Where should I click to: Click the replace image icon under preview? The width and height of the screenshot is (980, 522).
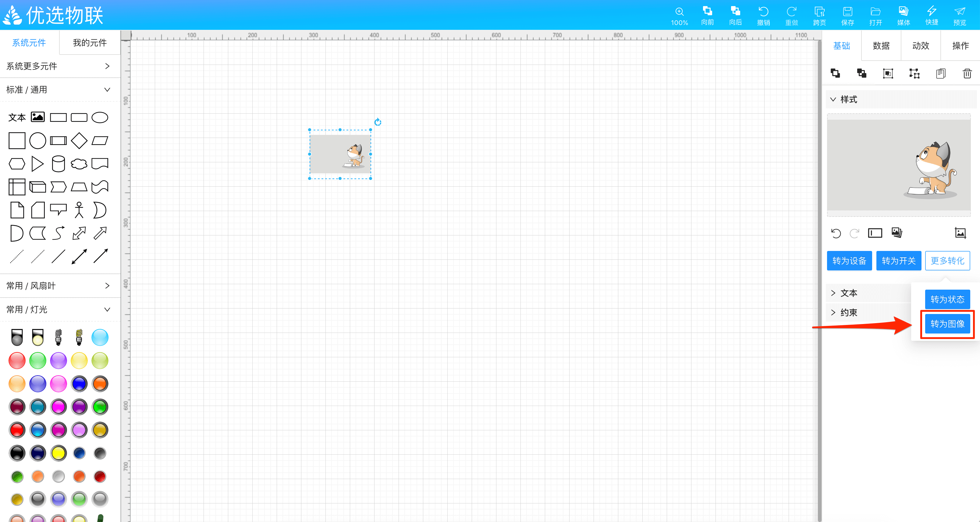coord(960,233)
